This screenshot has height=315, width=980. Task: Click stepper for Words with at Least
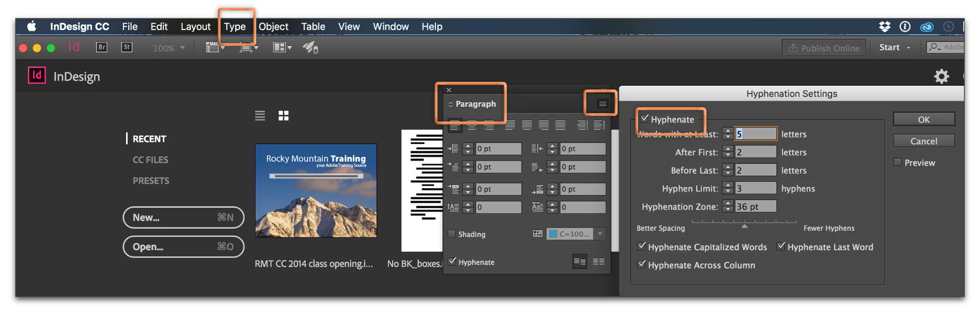[728, 134]
